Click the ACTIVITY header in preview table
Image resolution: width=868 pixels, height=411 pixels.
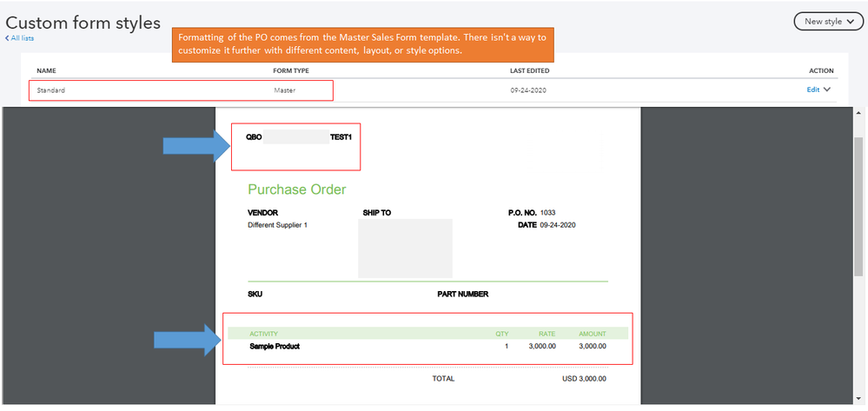pyautogui.click(x=263, y=334)
